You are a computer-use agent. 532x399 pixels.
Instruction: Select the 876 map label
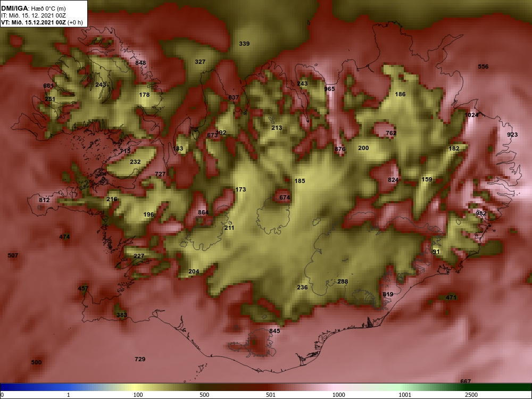(340, 149)
